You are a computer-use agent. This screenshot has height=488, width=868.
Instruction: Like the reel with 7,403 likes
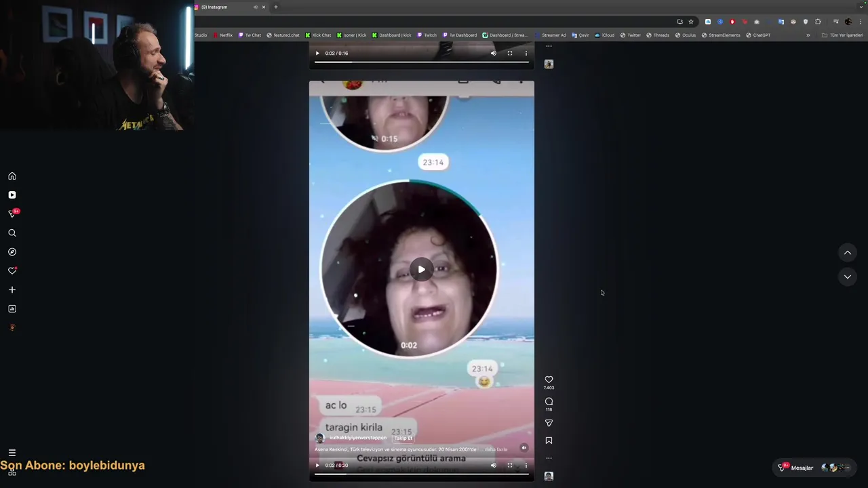[549, 380]
